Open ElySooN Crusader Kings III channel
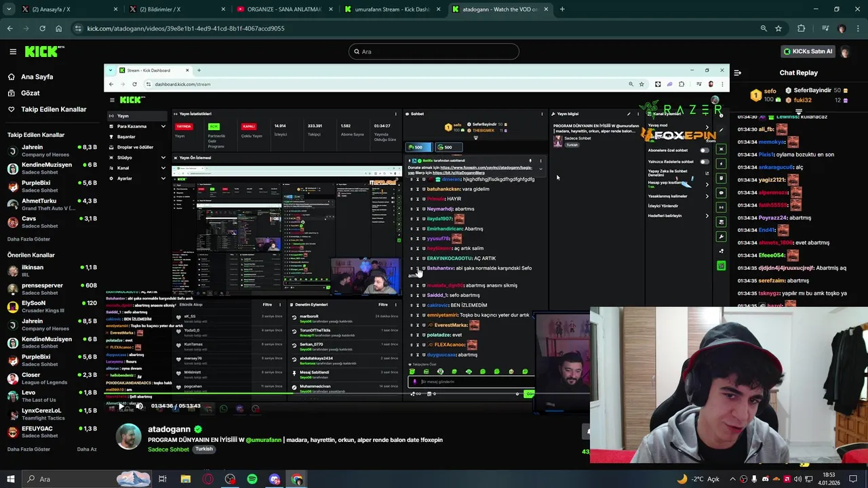The image size is (868, 488). [52, 306]
